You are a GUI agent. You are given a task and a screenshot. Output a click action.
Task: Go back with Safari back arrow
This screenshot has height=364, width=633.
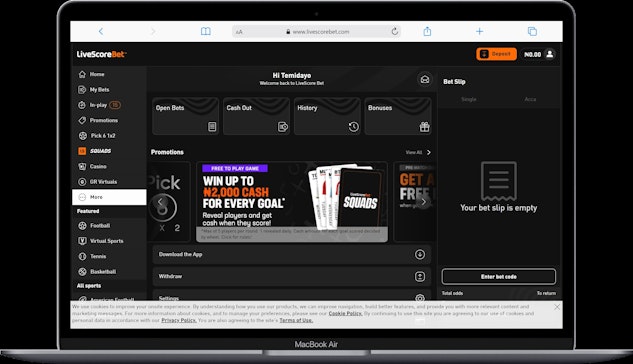[x=101, y=31]
